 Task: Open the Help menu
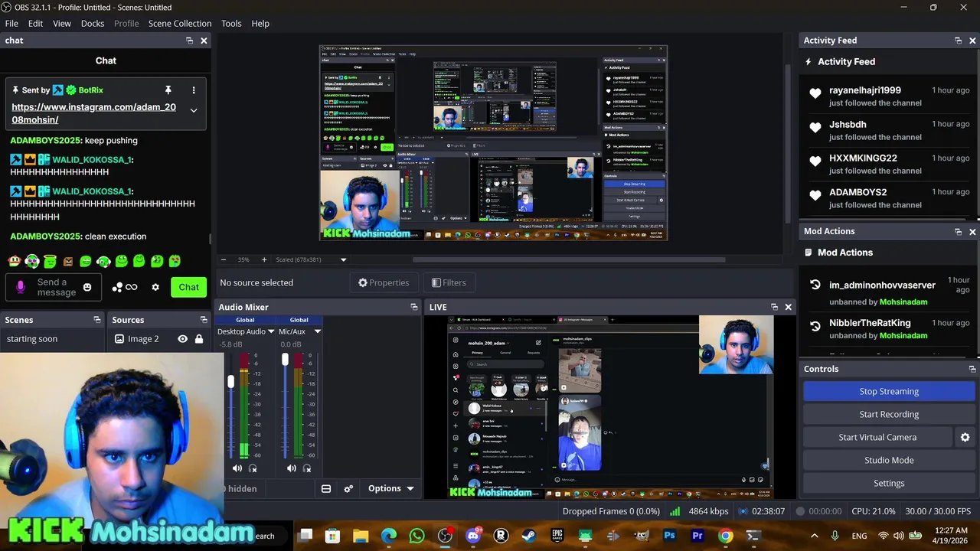pyautogui.click(x=260, y=23)
